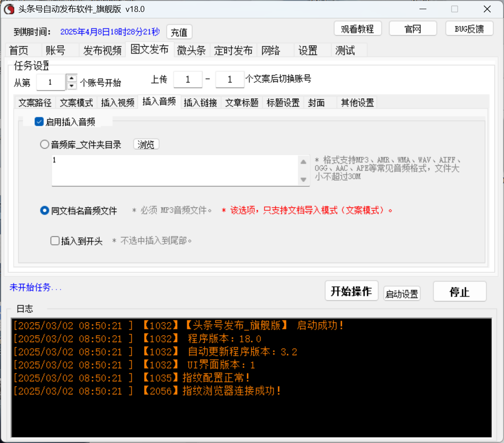Click the path box scrollbar up arrow
504x443 pixels.
coord(303,162)
